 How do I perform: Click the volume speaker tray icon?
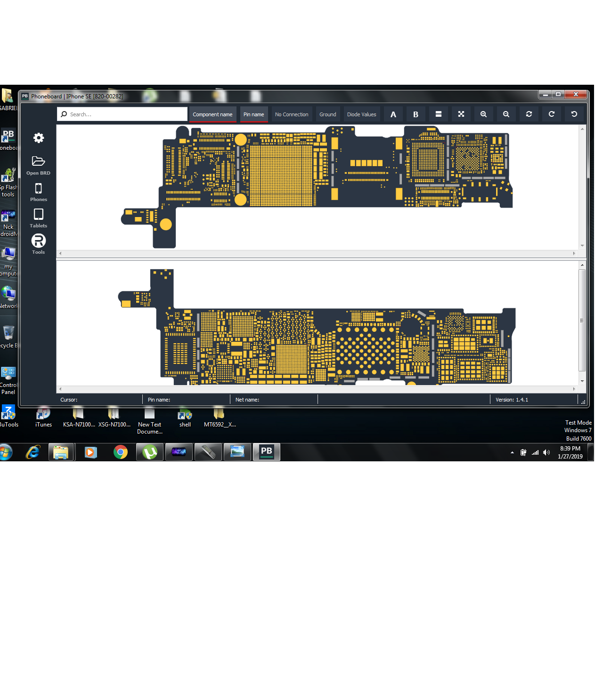pos(546,452)
